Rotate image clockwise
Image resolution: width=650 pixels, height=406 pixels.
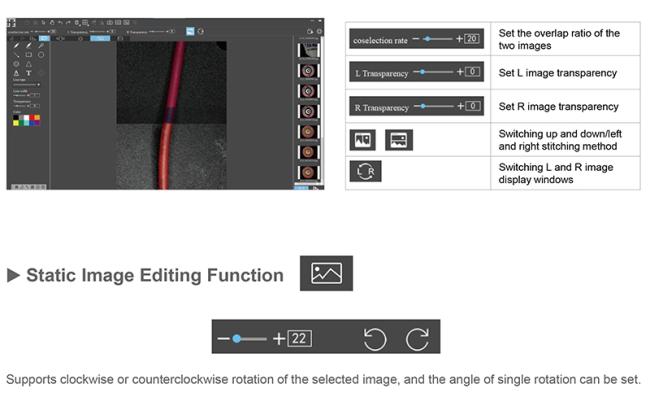(417, 339)
